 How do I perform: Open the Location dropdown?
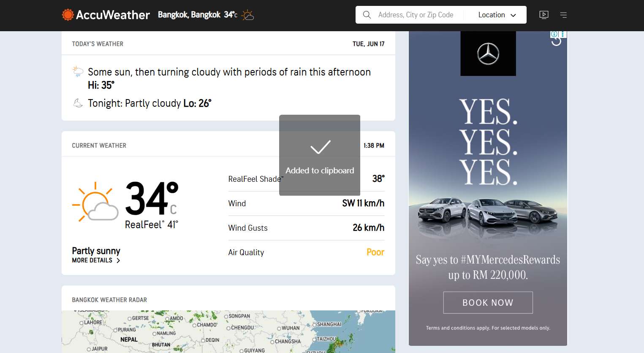tap(497, 15)
